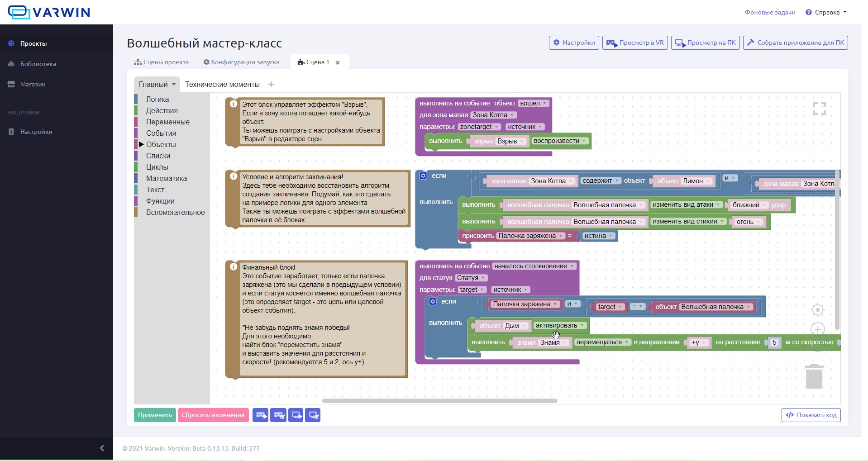Open the истина boolean dropdown
The image size is (868, 461).
pyautogui.click(x=599, y=236)
